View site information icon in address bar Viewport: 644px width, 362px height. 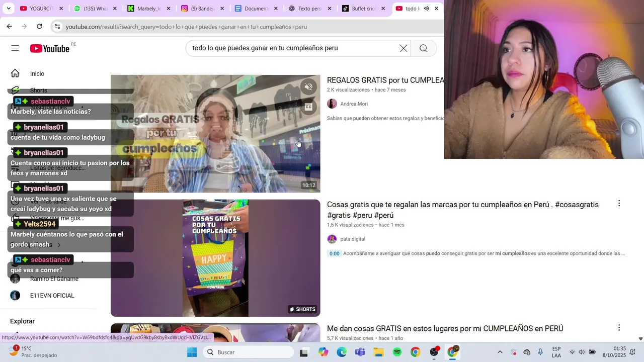(x=57, y=27)
